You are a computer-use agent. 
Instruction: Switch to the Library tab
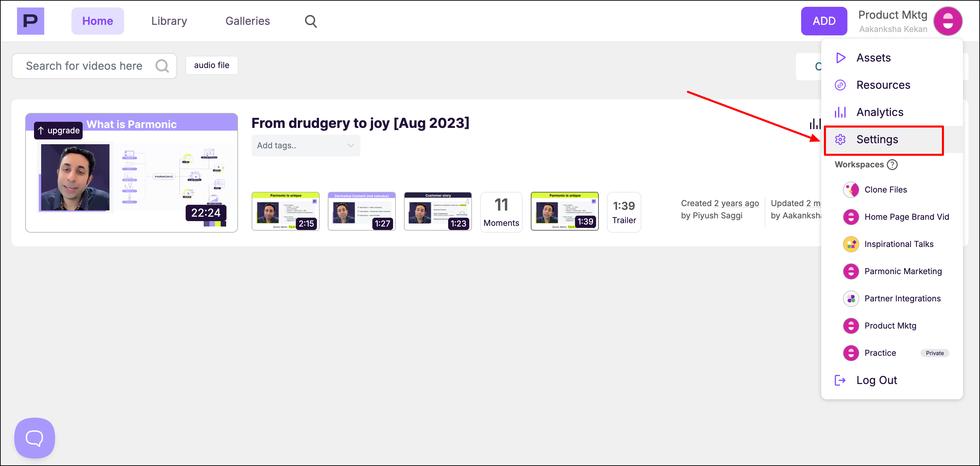(169, 21)
